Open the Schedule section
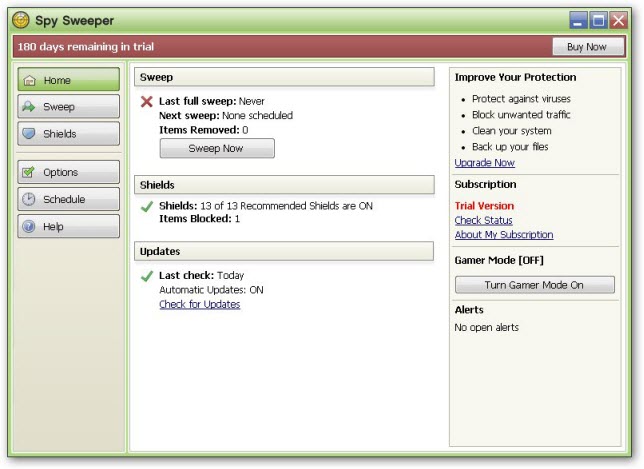 pyautogui.click(x=69, y=199)
